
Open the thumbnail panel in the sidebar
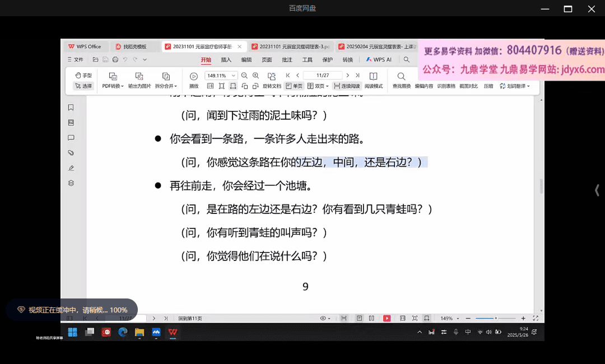click(x=71, y=123)
